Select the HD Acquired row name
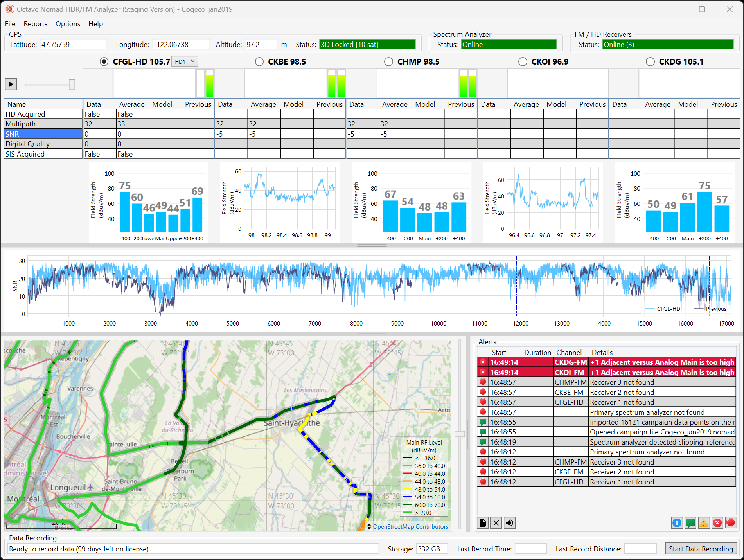The width and height of the screenshot is (744, 560). (x=43, y=114)
